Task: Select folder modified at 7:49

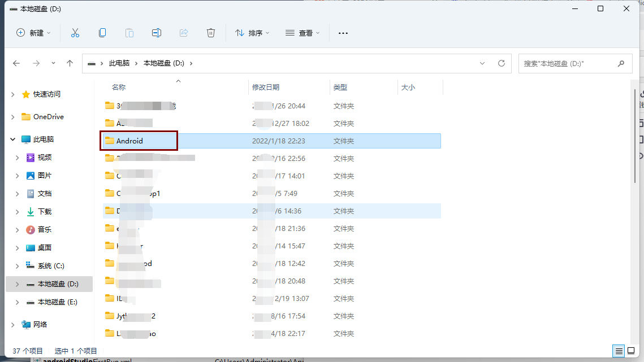Action: pos(272,193)
